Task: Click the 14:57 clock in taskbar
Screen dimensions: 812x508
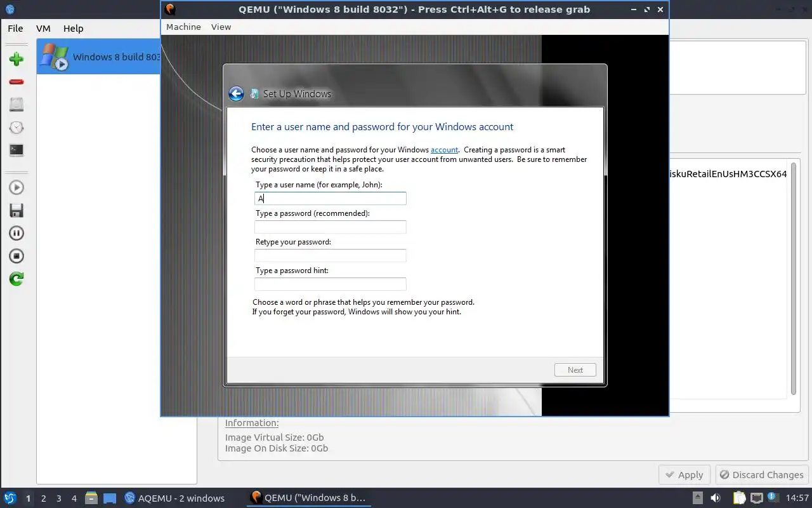Action: [797, 498]
